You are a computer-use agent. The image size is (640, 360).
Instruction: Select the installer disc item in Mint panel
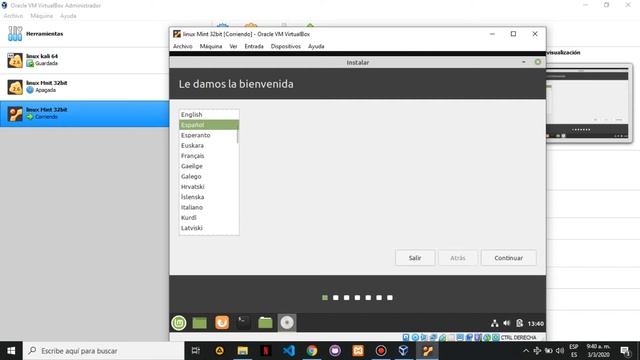coord(287,323)
